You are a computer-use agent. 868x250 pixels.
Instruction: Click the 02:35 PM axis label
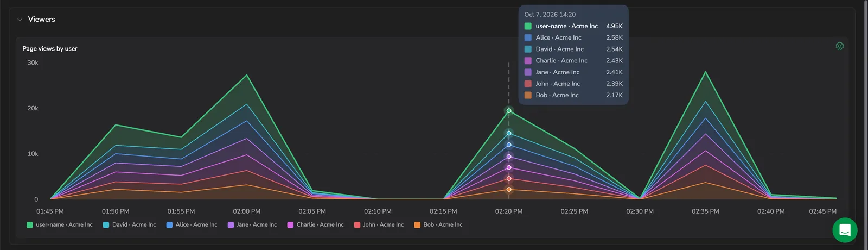click(705, 211)
